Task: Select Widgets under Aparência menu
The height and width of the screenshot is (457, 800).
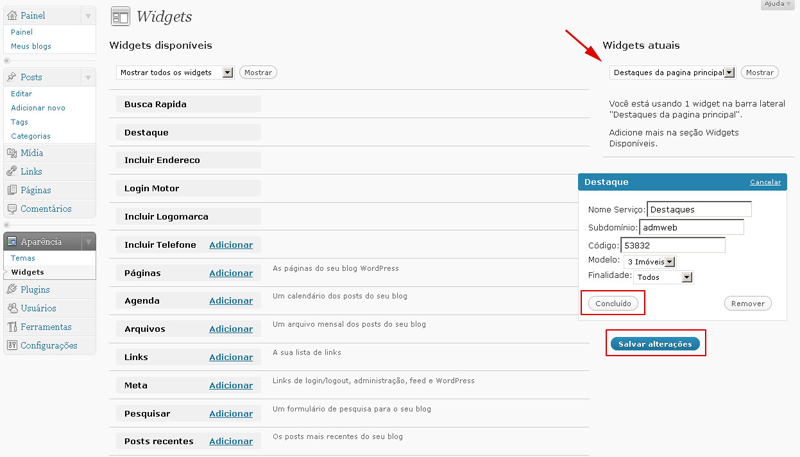Action: 27,272
